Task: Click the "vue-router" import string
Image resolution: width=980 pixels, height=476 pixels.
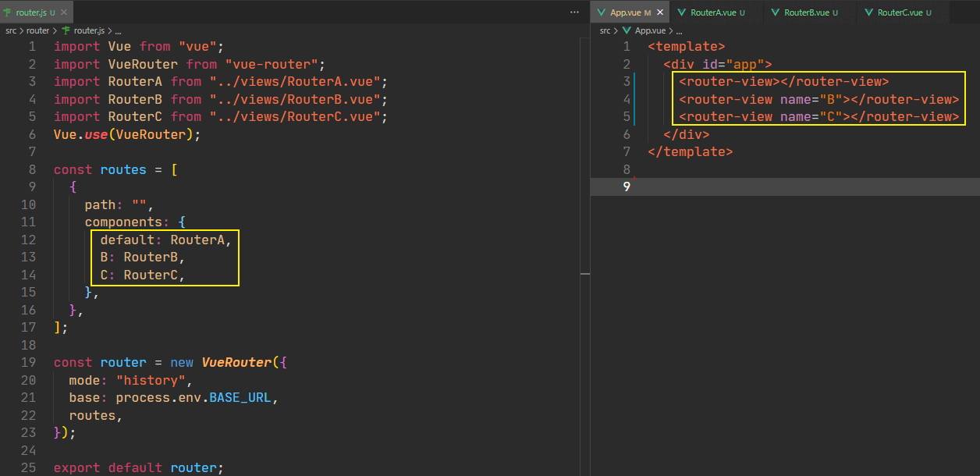Action: tap(271, 64)
